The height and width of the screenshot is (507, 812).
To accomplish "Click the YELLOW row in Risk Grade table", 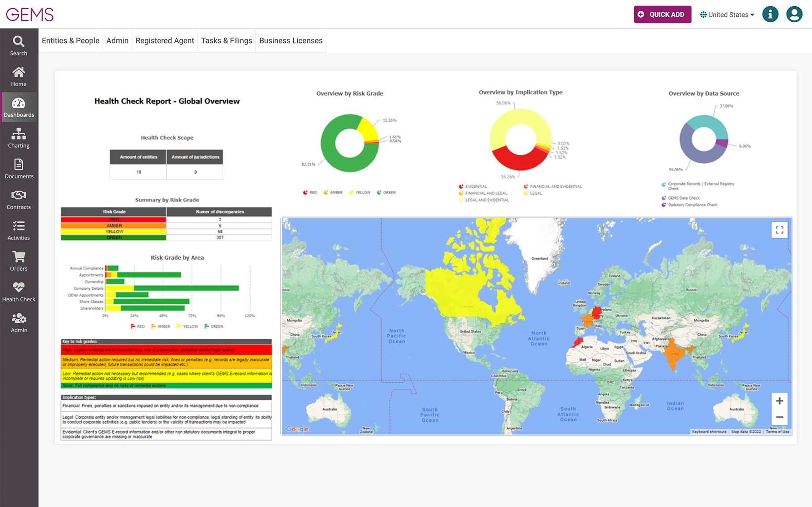I will tap(166, 232).
